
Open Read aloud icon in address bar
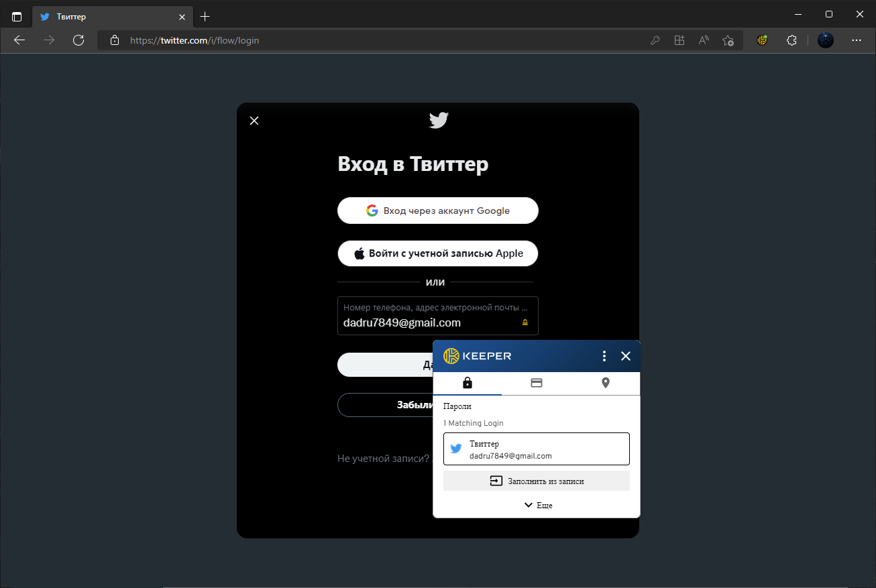pyautogui.click(x=704, y=40)
